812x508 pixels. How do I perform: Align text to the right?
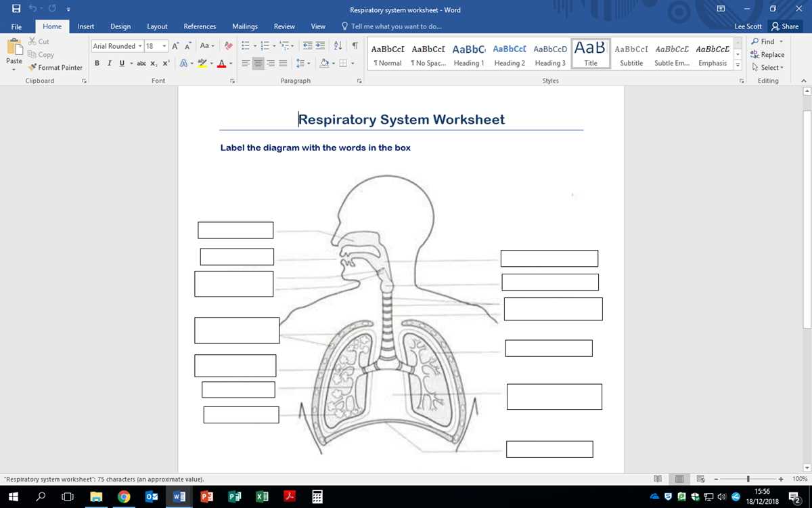coord(271,63)
